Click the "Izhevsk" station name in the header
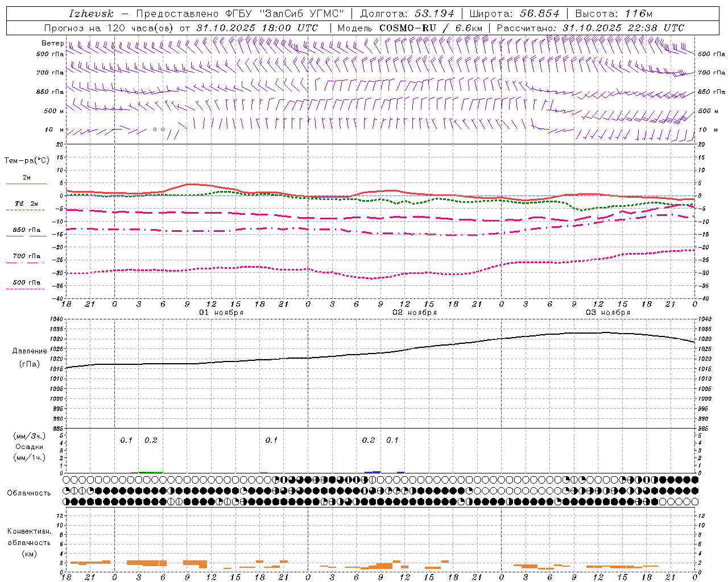The height and width of the screenshot is (582, 728). tap(92, 14)
